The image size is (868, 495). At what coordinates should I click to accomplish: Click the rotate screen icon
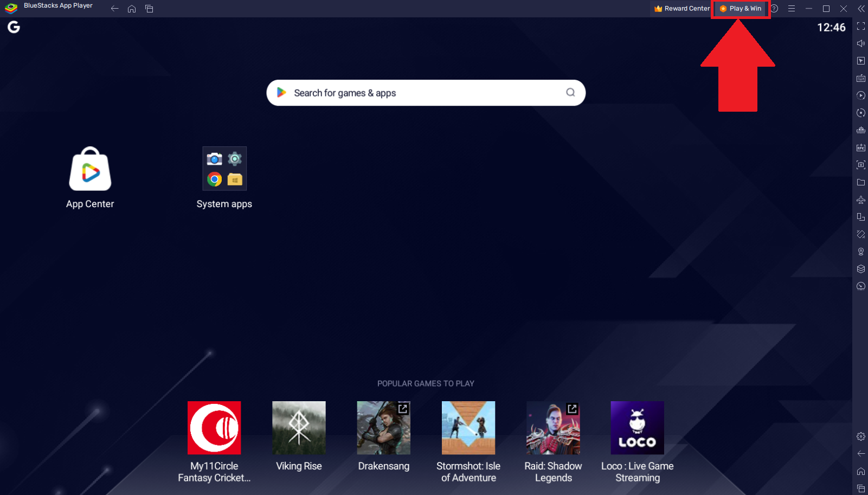coord(861,217)
